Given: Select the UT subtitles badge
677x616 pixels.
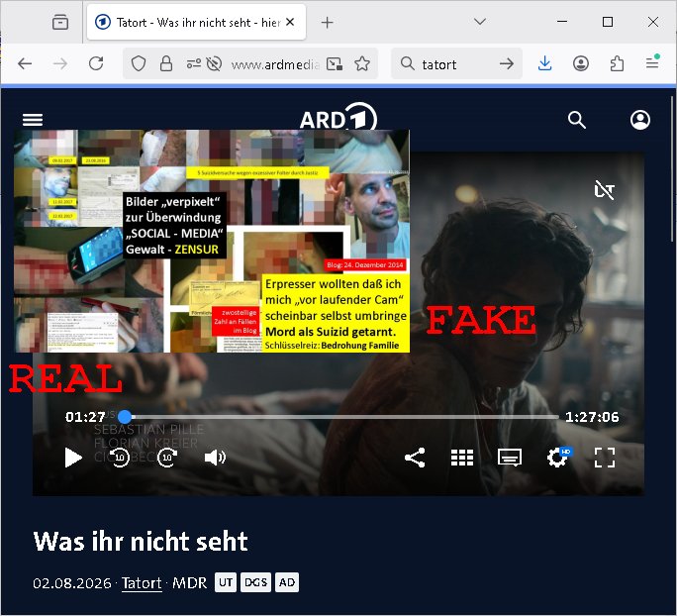Looking at the screenshot, I should pyautogui.click(x=226, y=582).
